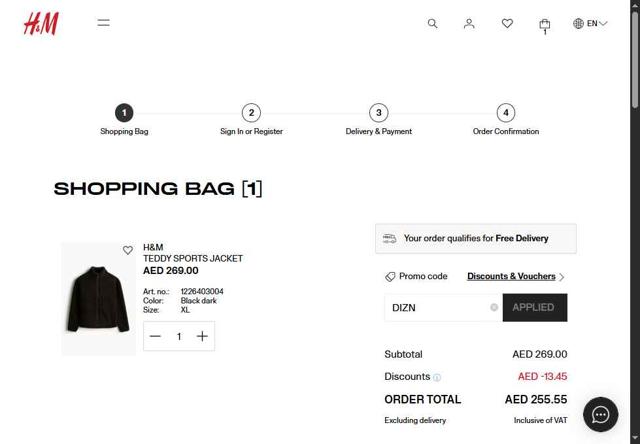Select the Shopping Bag step
Image resolution: width=640 pixels, height=444 pixels.
124,113
